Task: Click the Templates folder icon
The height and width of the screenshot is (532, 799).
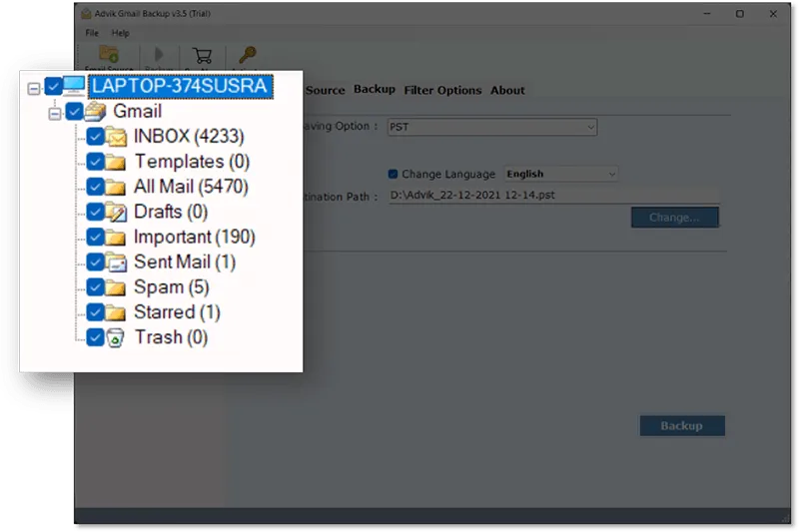Action: point(116,162)
